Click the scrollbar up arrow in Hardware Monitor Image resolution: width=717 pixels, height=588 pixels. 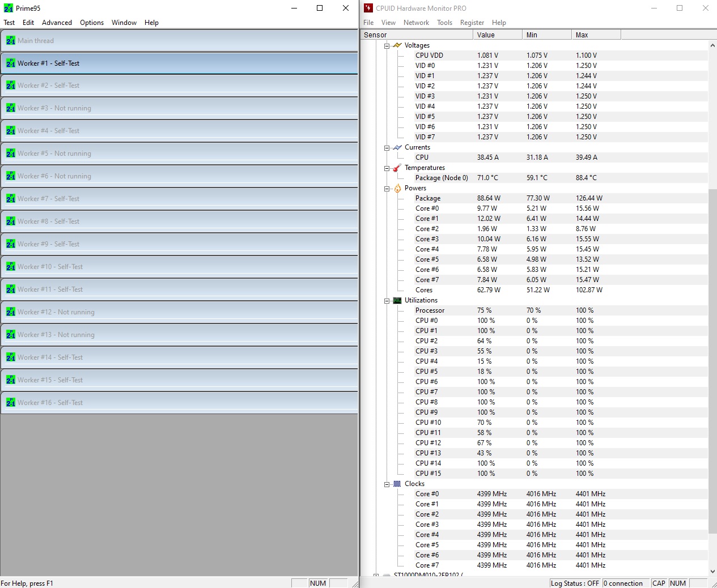pyautogui.click(x=712, y=45)
